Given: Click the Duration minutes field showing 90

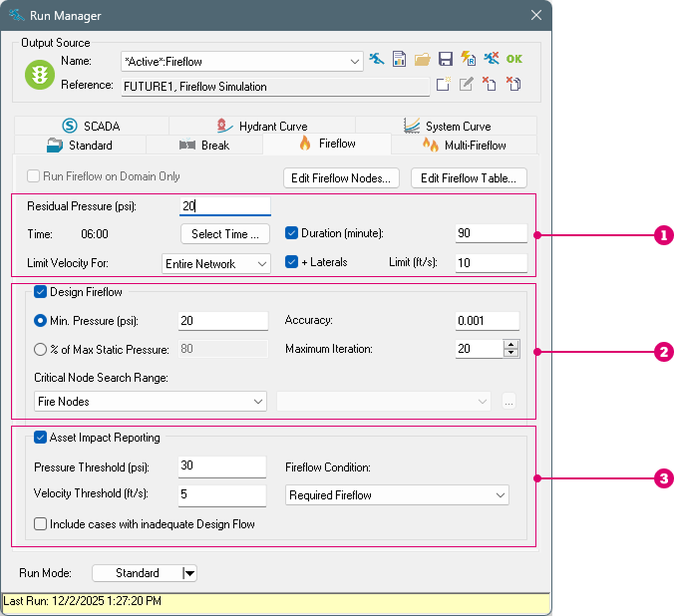Looking at the screenshot, I should pyautogui.click(x=492, y=233).
